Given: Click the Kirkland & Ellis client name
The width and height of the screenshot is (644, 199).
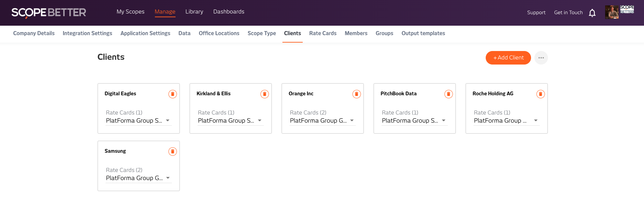Looking at the screenshot, I should [213, 94].
